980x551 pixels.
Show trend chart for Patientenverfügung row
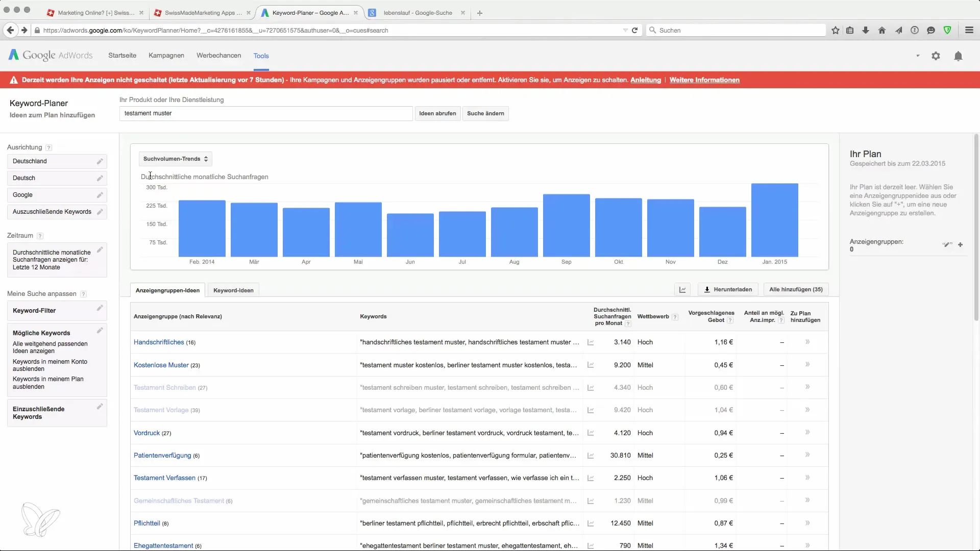tap(591, 456)
